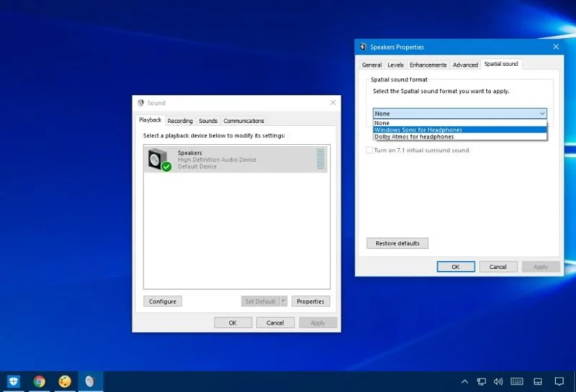Launch Google Chrome from the taskbar
This screenshot has width=576, height=392.
[40, 382]
